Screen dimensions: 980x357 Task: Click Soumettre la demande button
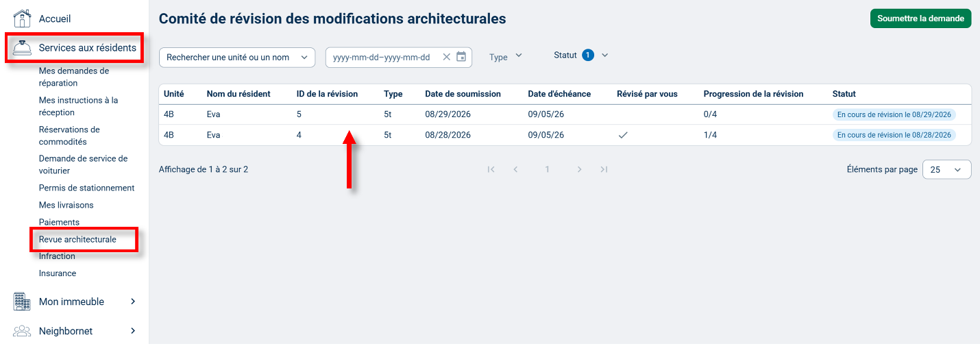pos(920,19)
